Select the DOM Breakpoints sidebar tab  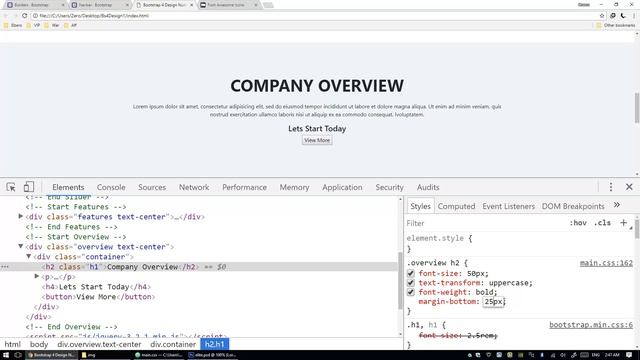(573, 206)
